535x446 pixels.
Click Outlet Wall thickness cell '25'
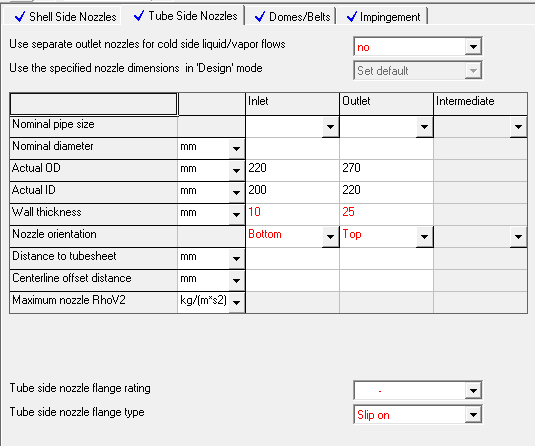pyautogui.click(x=386, y=214)
